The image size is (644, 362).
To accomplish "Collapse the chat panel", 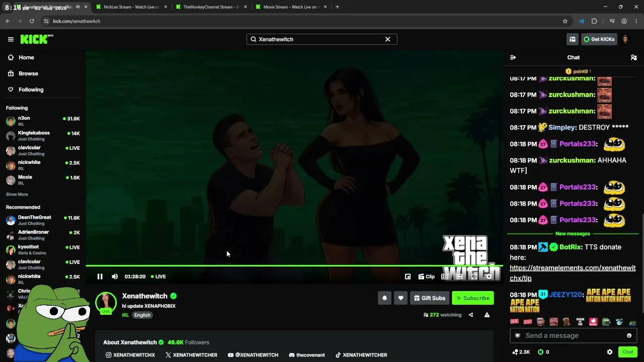I will pos(513,57).
